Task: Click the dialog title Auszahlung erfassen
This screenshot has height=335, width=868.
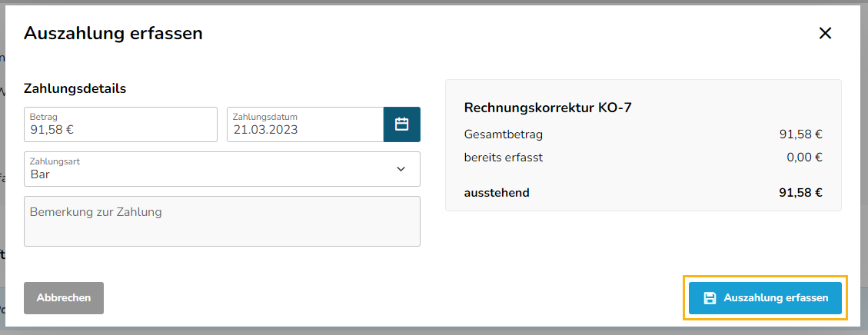Action: [113, 34]
